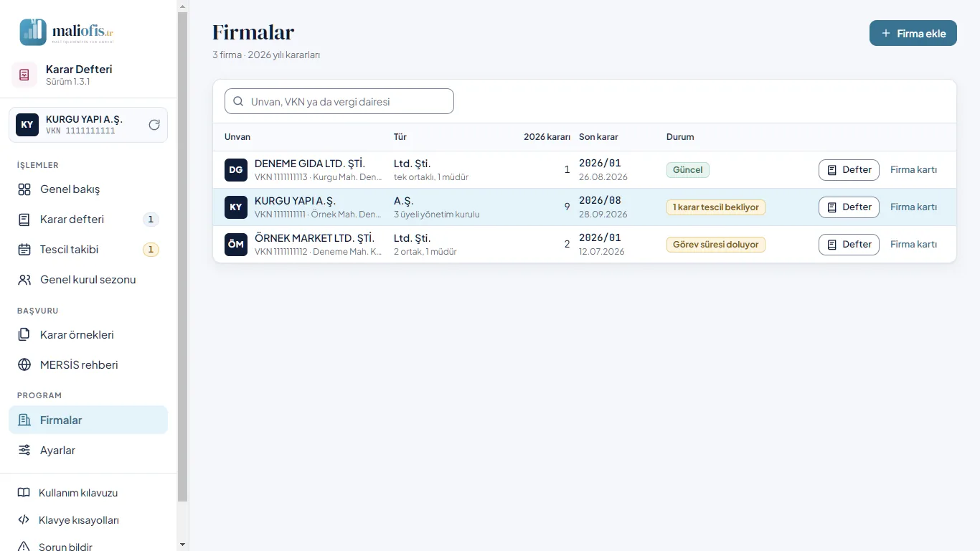
Task: Click the maliofis.tr logo icon
Action: pos(33,32)
